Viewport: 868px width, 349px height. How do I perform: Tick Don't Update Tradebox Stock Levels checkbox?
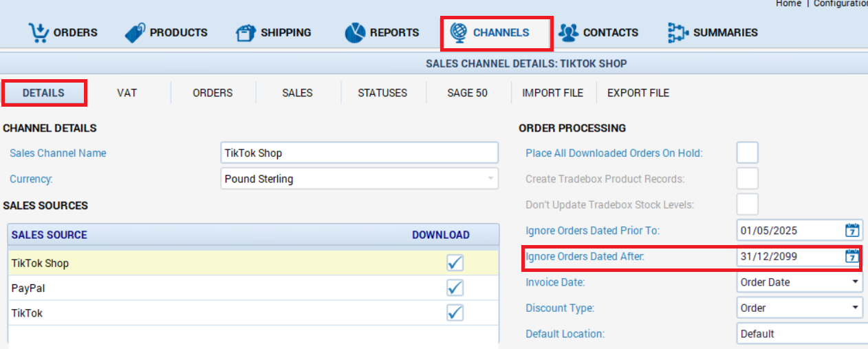(748, 204)
